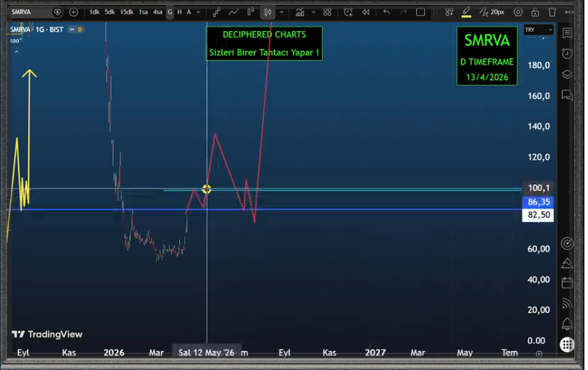Image resolution: width=588 pixels, height=370 pixels.
Task: Collapse the indicator legend with chevron
Action: (16, 52)
